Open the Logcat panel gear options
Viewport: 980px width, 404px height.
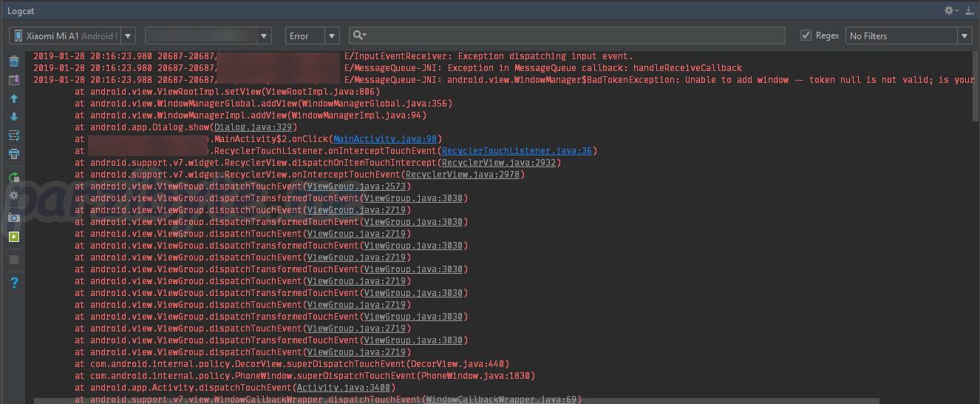950,10
